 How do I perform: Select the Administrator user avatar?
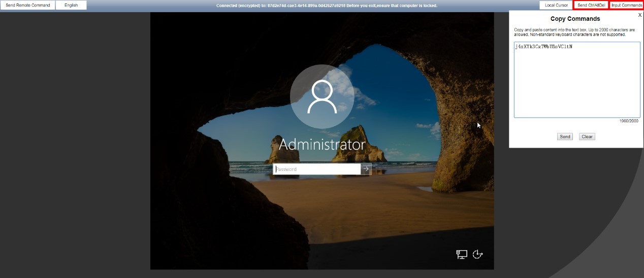[x=322, y=96]
